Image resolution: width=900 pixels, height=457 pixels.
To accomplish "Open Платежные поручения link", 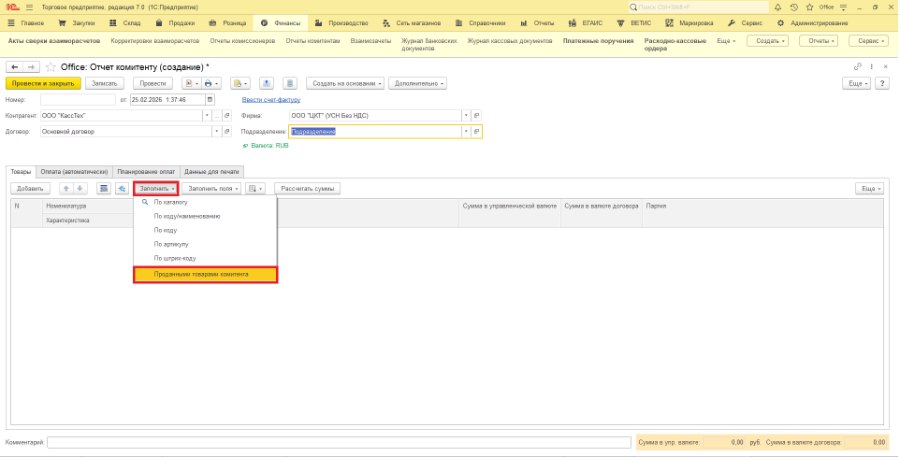I will click(x=598, y=41).
